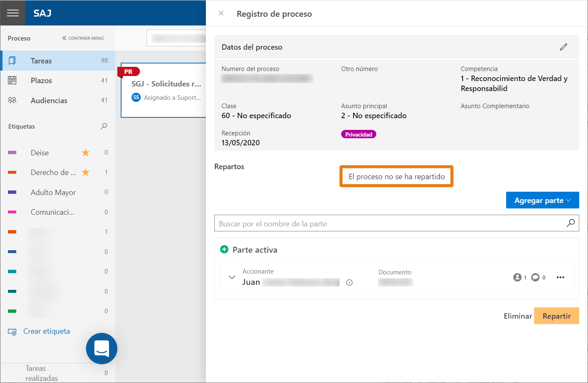This screenshot has width=588, height=383.
Task: Click the SS avatar on task card
Action: (x=136, y=97)
